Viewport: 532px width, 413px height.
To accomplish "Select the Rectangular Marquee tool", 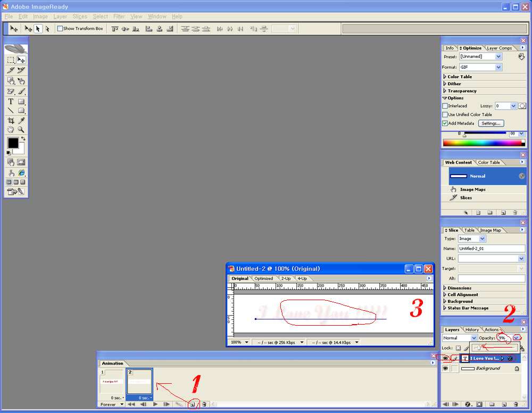I will coord(11,60).
